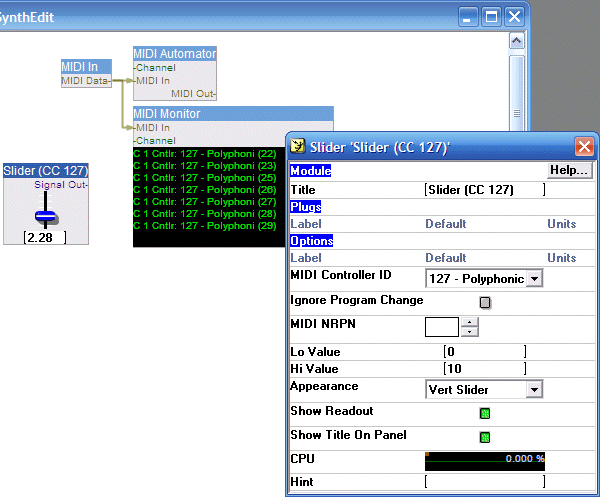Click the CPU usage meter
This screenshot has width=600, height=497.
pyautogui.click(x=485, y=461)
